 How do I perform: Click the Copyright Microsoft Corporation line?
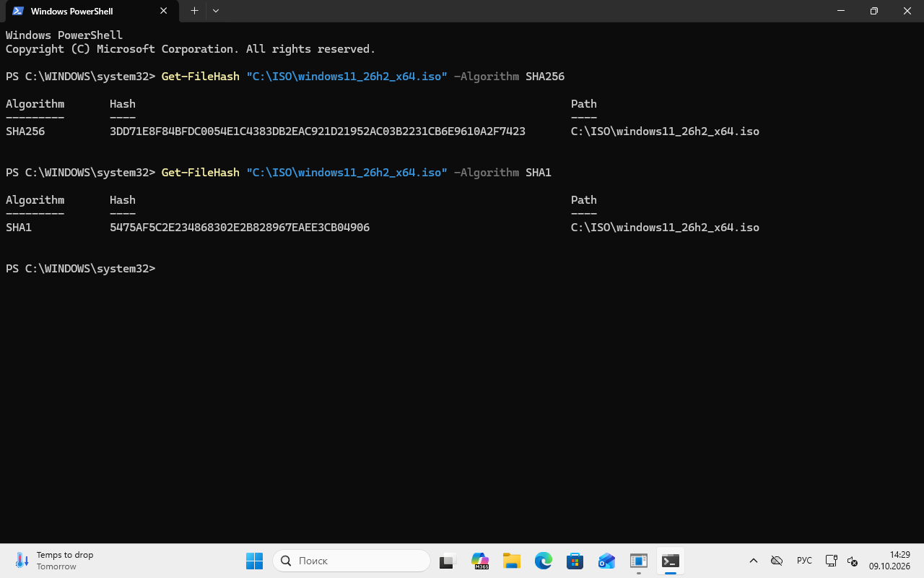tap(191, 49)
